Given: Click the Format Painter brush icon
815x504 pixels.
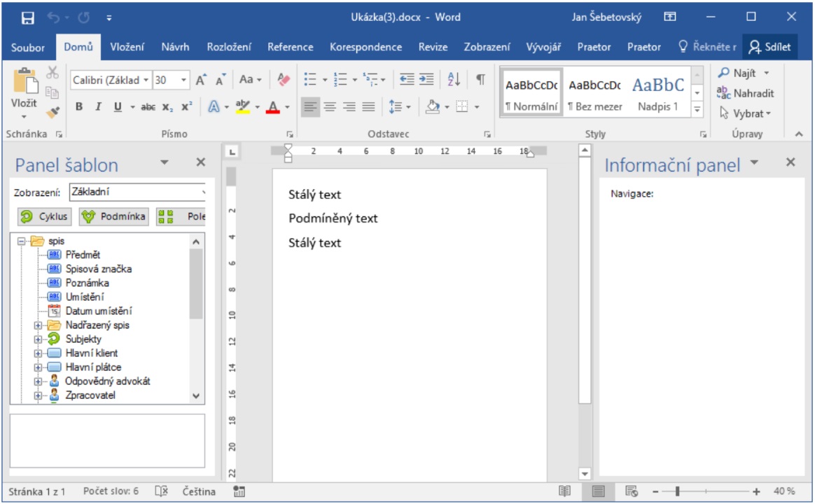Looking at the screenshot, I should (x=53, y=111).
